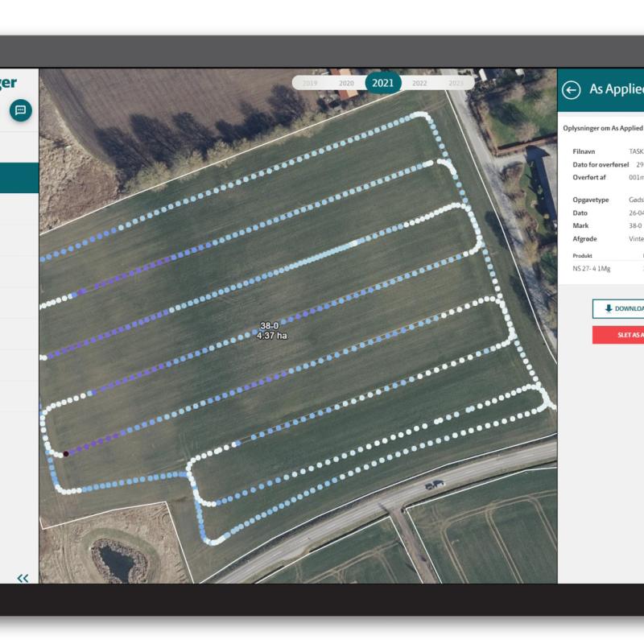Click the 4.37 ha area label
This screenshot has height=644, width=644.
272,336
